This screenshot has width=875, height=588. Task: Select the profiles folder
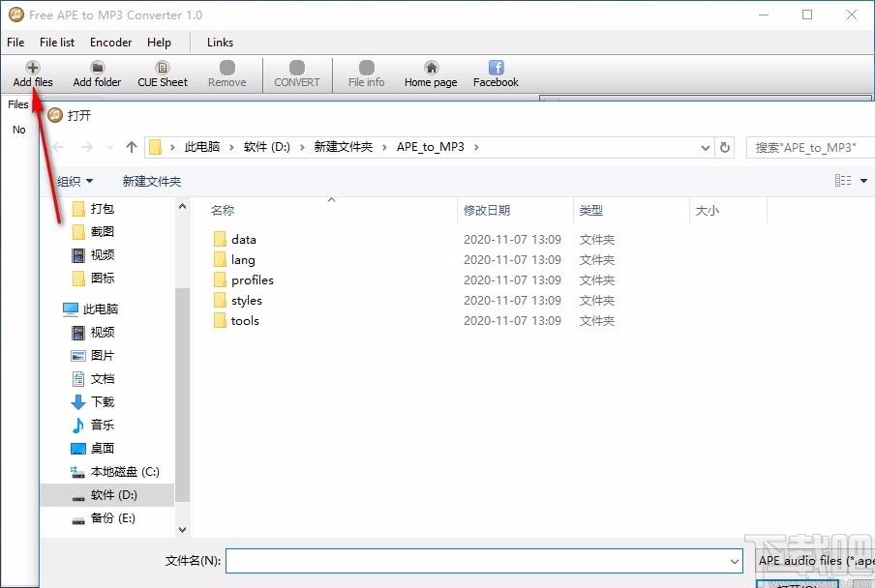(243, 279)
